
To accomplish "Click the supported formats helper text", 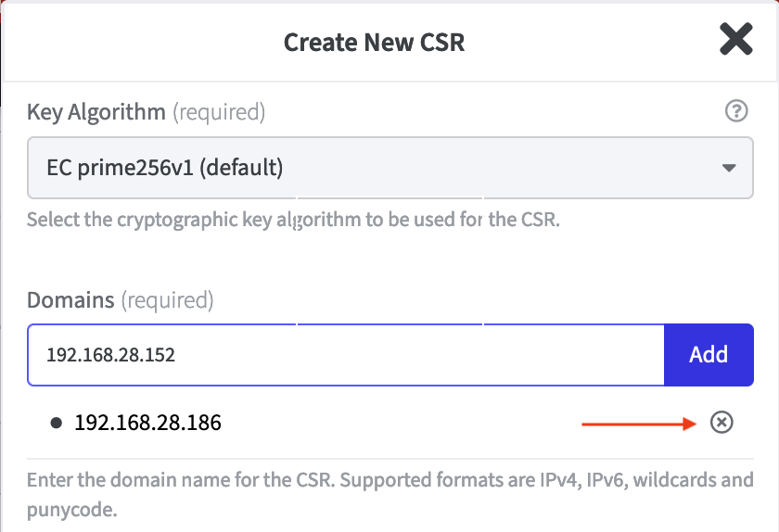I will (389, 481).
